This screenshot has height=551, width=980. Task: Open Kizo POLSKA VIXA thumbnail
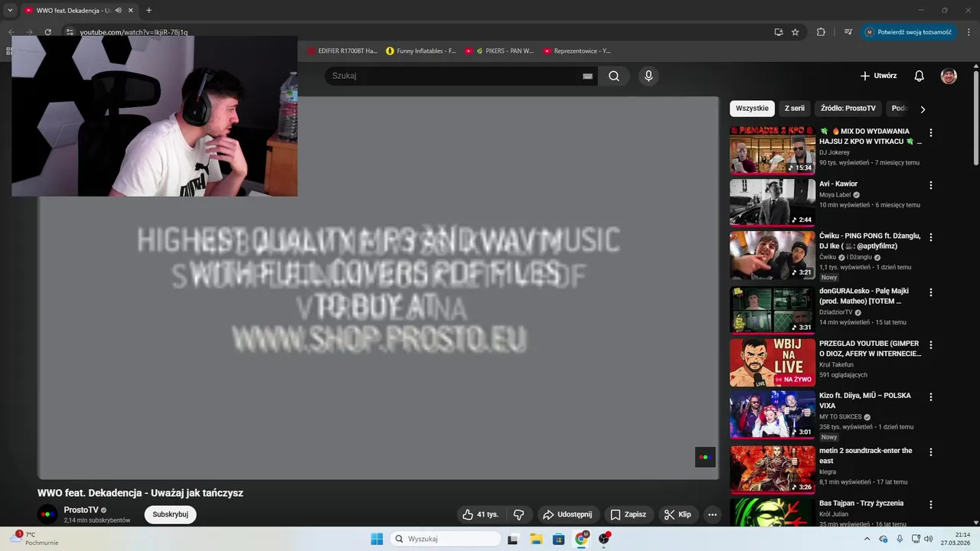[x=772, y=414]
